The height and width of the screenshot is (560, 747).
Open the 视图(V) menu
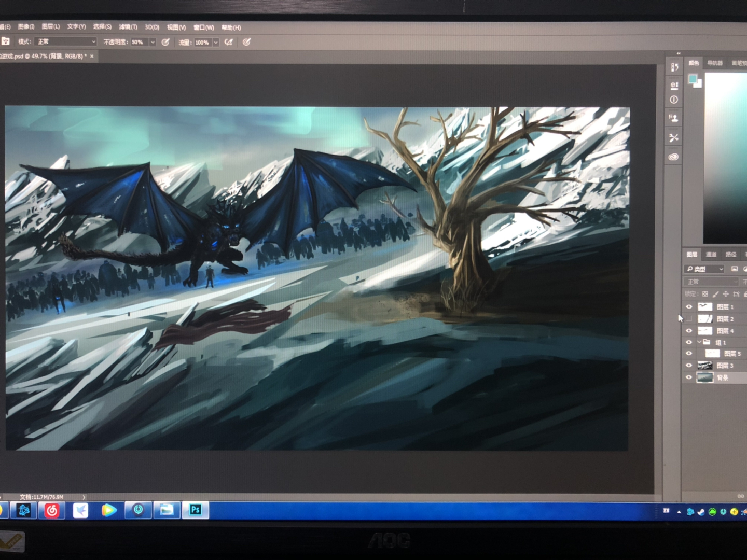[x=176, y=27]
